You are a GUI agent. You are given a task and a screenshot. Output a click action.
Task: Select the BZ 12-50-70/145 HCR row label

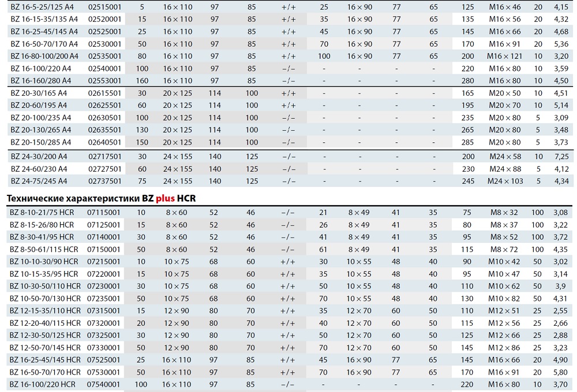[x=45, y=348]
